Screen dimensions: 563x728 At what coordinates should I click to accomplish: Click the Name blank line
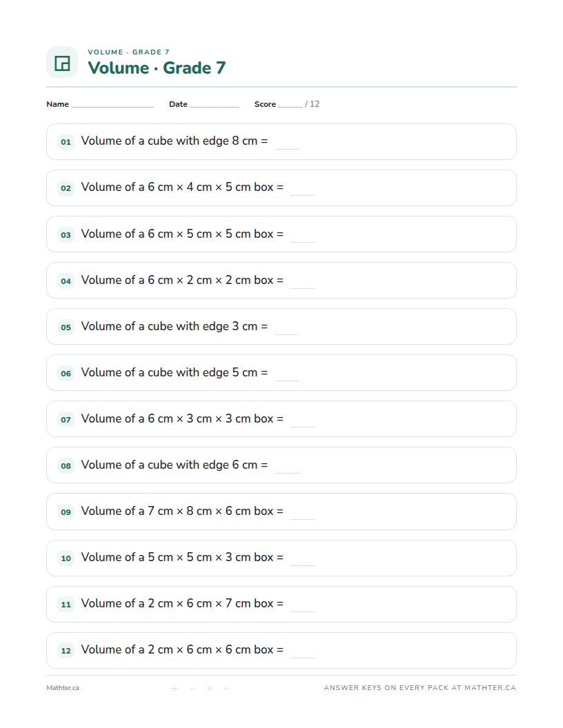(112, 106)
